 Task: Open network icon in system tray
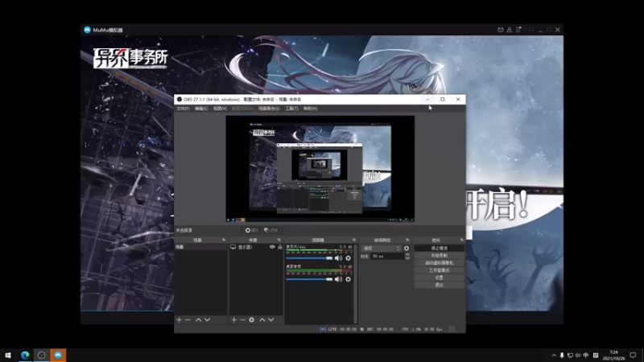point(570,355)
